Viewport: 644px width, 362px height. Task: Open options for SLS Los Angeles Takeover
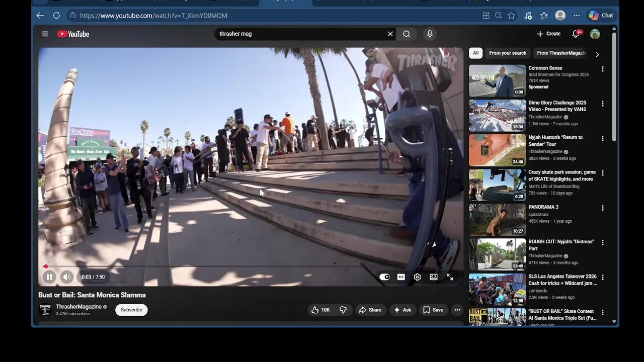603,277
